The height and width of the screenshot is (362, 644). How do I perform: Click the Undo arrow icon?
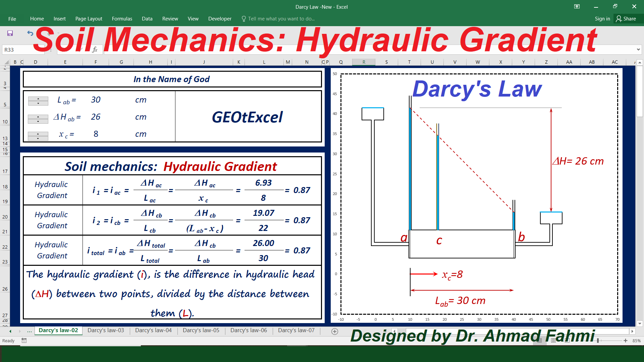[x=30, y=33]
